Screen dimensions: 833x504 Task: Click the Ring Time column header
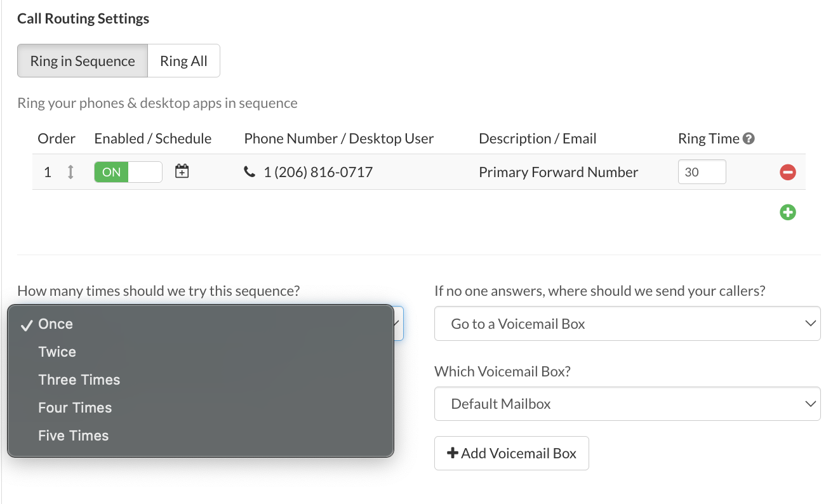pos(709,138)
